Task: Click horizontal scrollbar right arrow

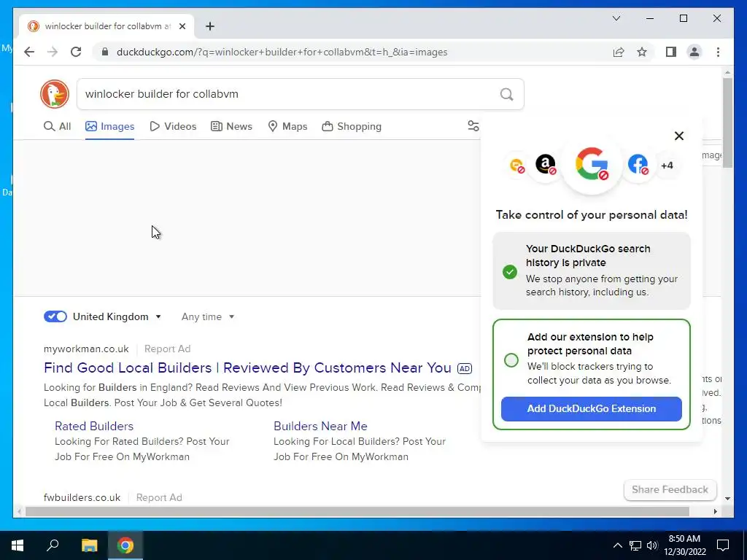Action: pos(715,511)
